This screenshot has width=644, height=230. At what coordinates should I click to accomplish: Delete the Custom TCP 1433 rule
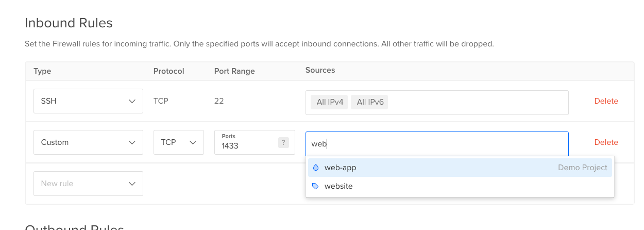pos(606,142)
